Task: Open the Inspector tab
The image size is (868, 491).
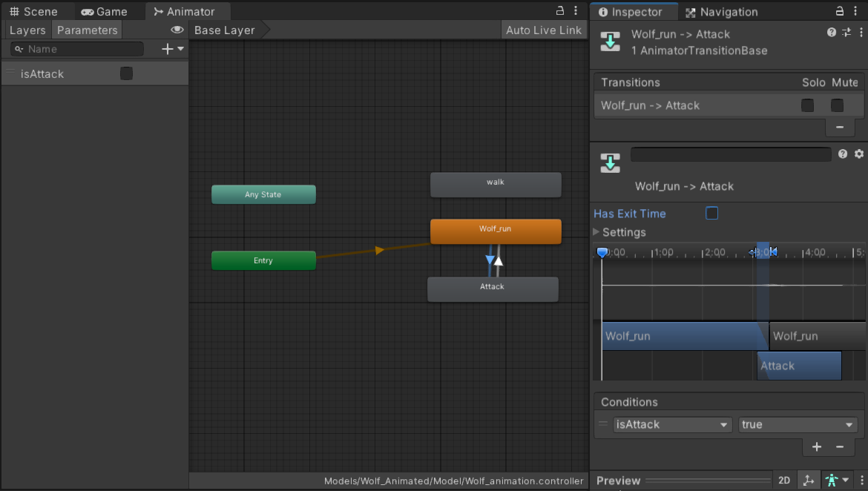Action: pos(631,12)
